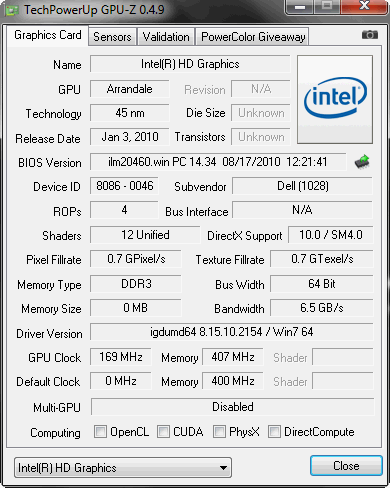The width and height of the screenshot is (390, 488).
Task: Enable the OpenCL checkbox
Action: (x=100, y=431)
